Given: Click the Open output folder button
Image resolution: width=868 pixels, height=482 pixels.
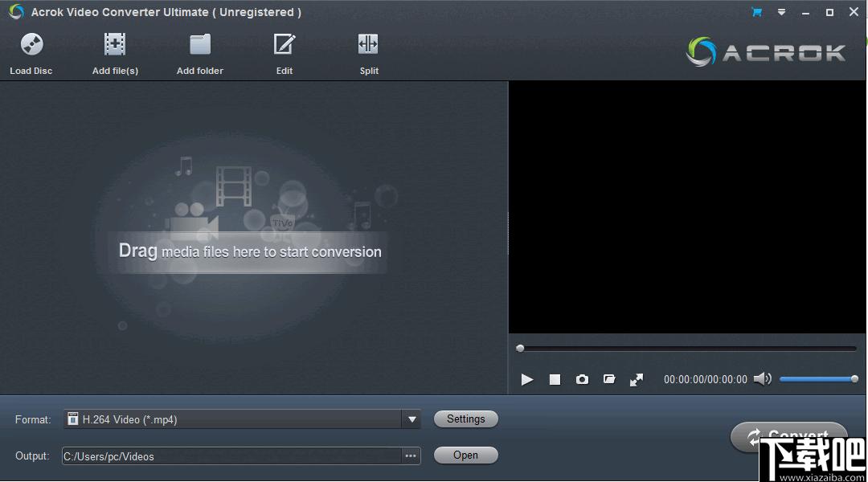Looking at the screenshot, I should point(465,455).
